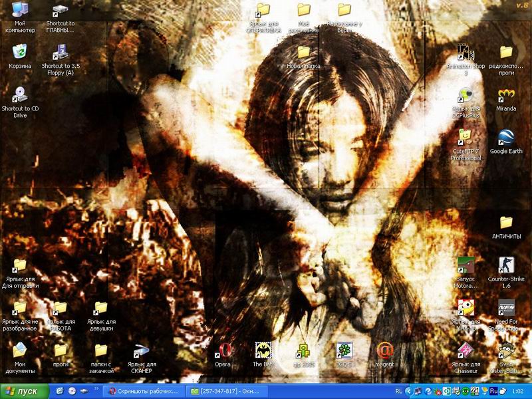Switch to Скриншоты рабочих taskbar window

coord(144,391)
